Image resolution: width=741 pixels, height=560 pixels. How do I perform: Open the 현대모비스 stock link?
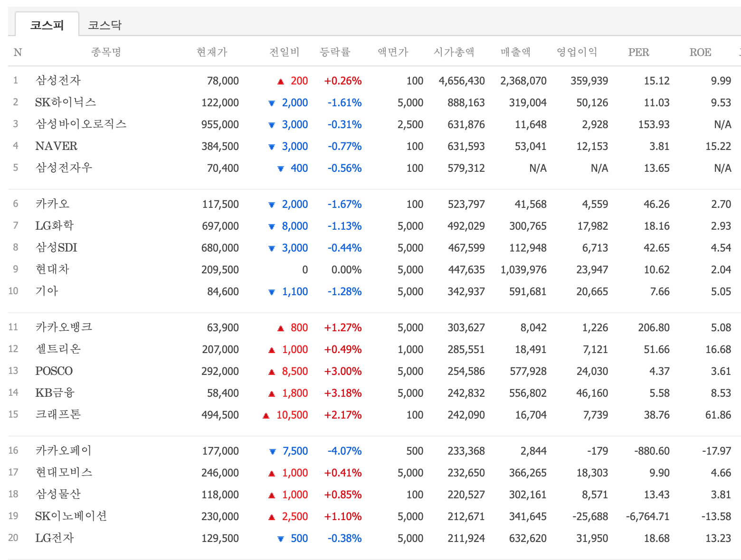[x=64, y=473]
